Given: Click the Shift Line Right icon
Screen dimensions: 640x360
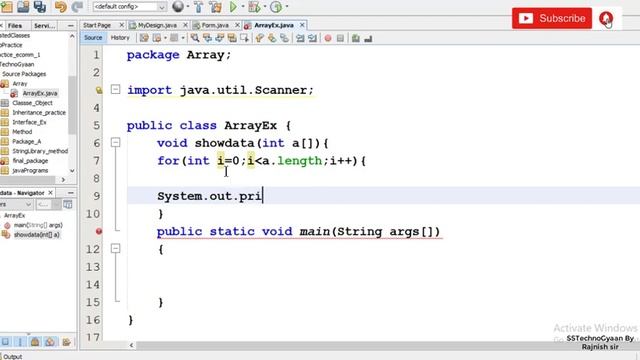Looking at the screenshot, I should (x=313, y=38).
